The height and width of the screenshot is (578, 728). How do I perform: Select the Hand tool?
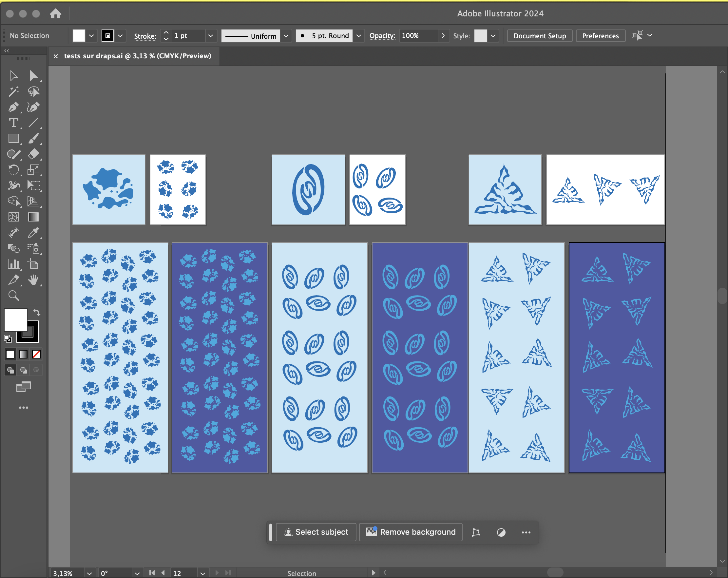33,280
